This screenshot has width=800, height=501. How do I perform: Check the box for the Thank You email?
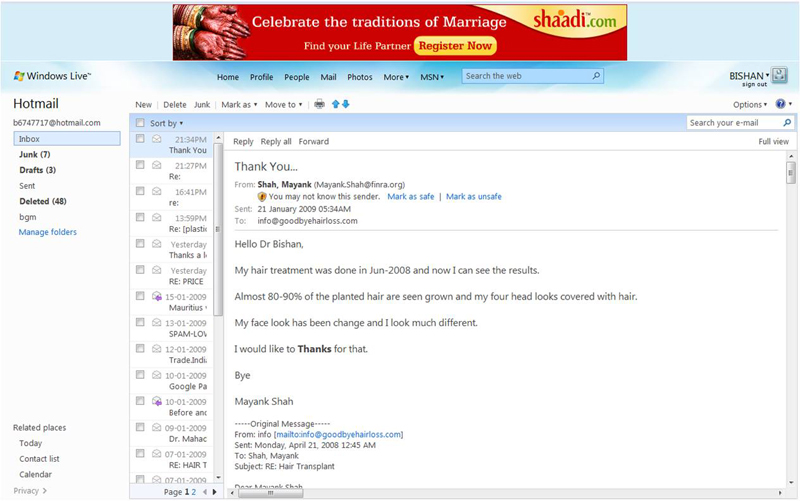(141, 139)
